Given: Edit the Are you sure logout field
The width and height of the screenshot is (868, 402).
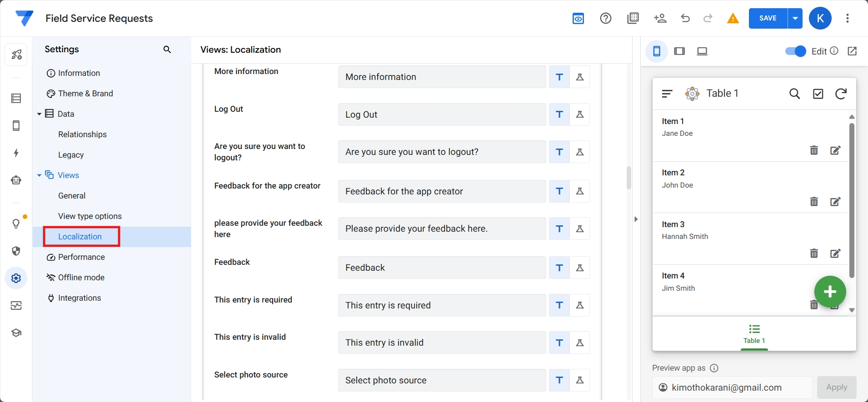Looking at the screenshot, I should click(x=442, y=152).
